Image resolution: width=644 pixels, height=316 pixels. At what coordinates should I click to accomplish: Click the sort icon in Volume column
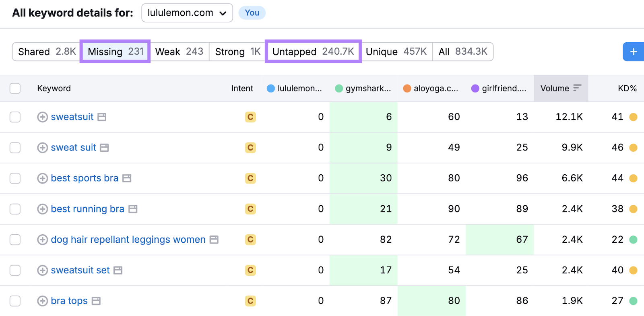click(x=577, y=88)
